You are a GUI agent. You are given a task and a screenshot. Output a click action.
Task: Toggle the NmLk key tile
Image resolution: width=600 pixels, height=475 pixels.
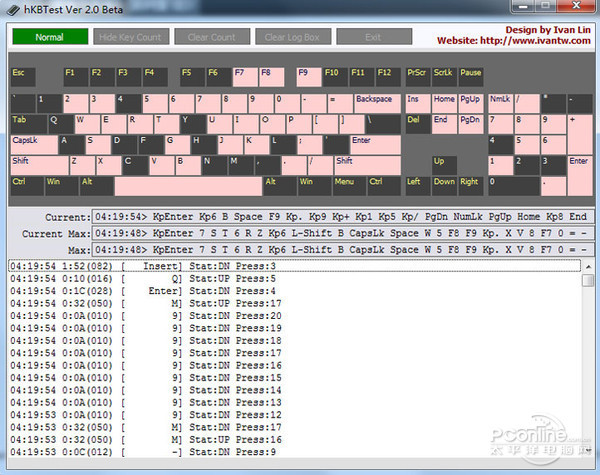pos(499,102)
